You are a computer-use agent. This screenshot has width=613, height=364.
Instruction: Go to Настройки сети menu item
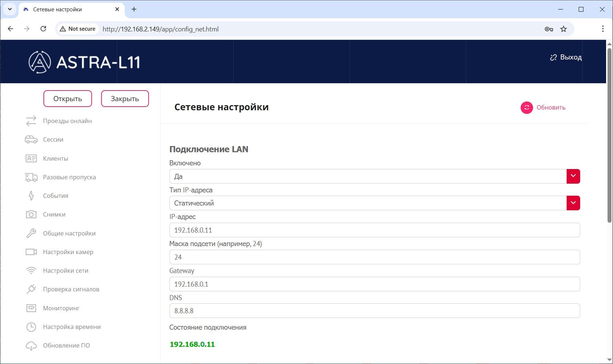[66, 271]
